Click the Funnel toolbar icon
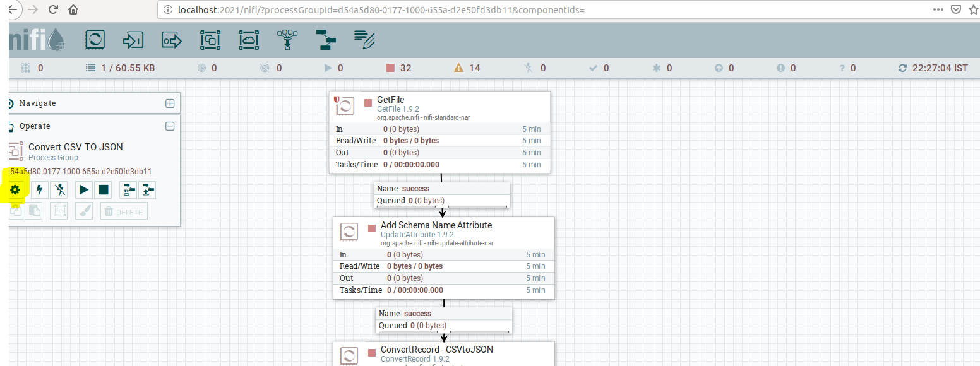This screenshot has height=366, width=980. 287,40
